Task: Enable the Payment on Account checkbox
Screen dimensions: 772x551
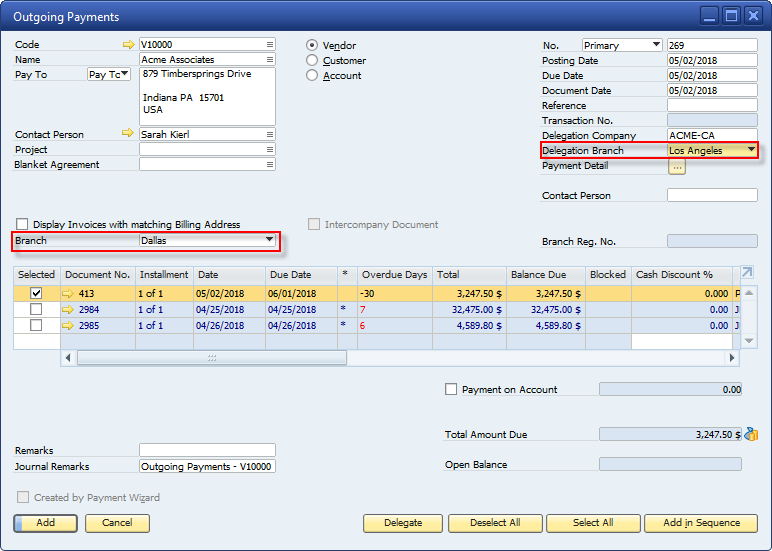Action: pos(451,390)
